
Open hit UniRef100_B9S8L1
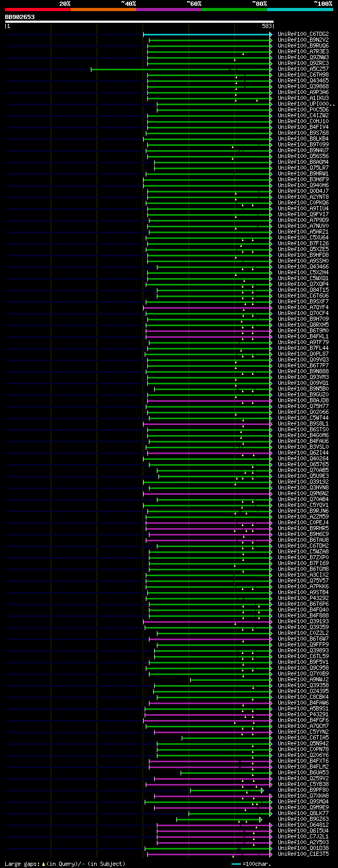303,423
